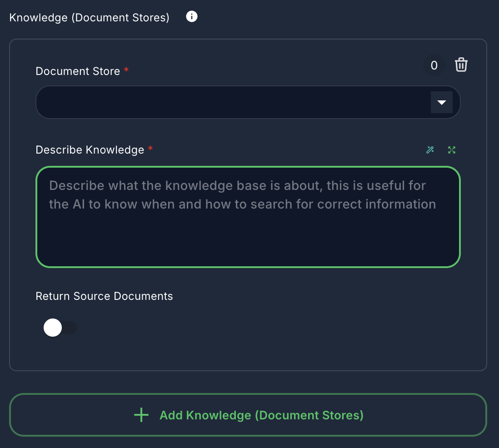This screenshot has width=499, height=448.
Task: Click inside the Describe Knowledge text area
Action: (x=248, y=217)
